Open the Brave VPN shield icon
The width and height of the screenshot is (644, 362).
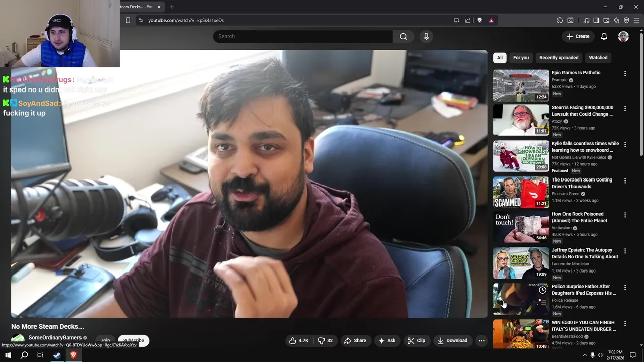coord(626,20)
